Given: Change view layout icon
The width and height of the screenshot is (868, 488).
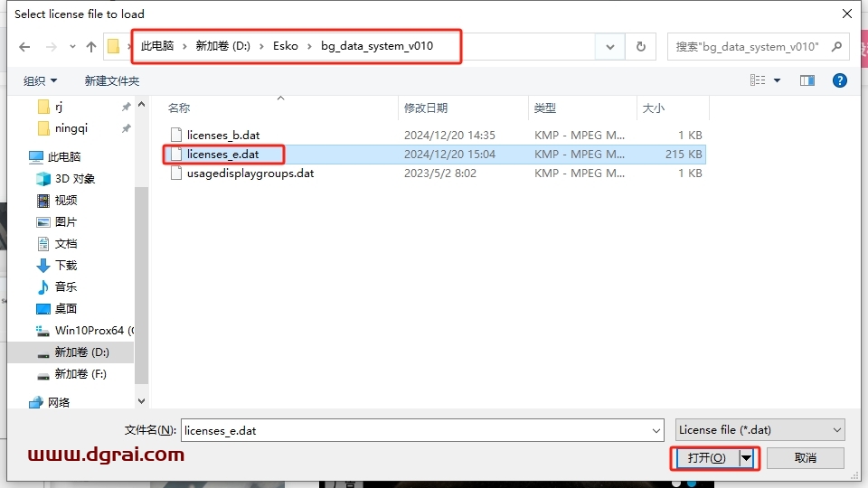Looking at the screenshot, I should point(758,80).
